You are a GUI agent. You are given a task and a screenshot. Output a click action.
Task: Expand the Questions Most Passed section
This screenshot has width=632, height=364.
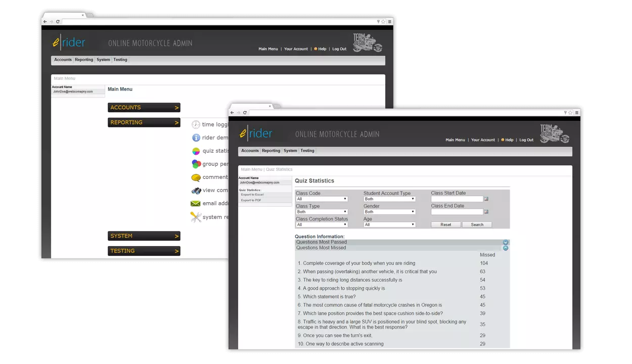[505, 242]
